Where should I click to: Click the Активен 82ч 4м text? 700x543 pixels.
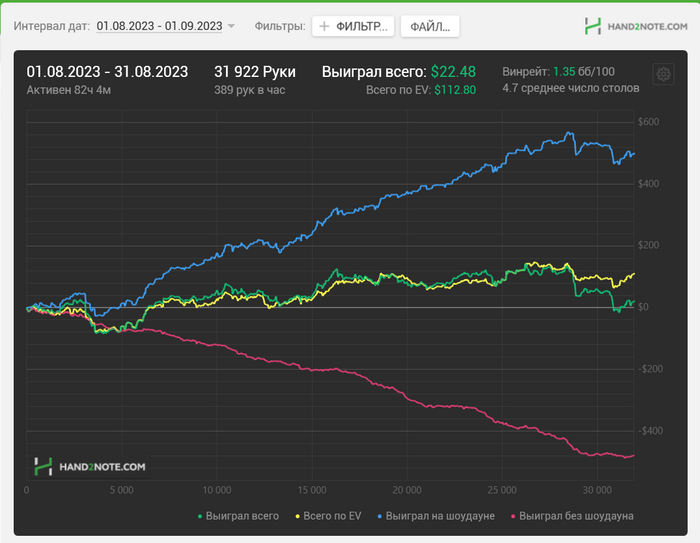pyautogui.click(x=69, y=90)
